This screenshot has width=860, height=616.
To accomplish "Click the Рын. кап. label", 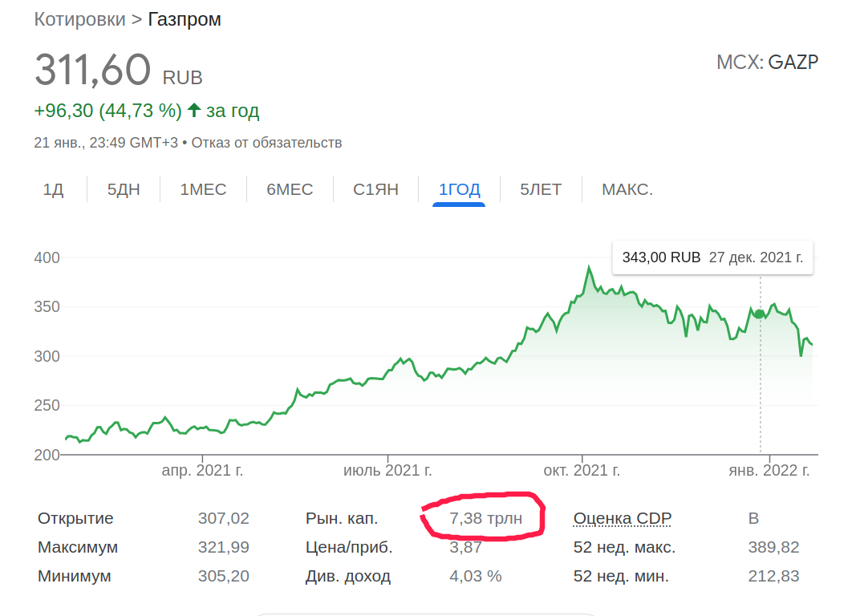I will [x=342, y=518].
